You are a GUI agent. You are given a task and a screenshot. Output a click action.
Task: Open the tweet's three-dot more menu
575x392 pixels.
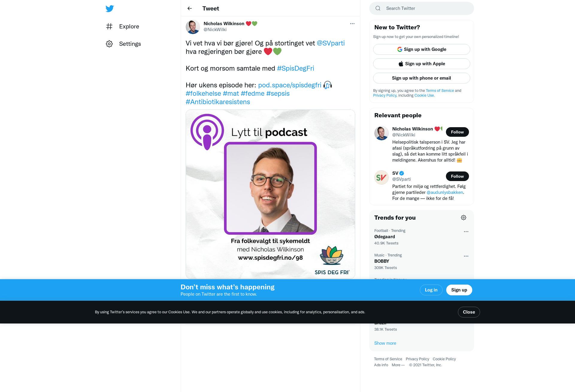click(352, 24)
